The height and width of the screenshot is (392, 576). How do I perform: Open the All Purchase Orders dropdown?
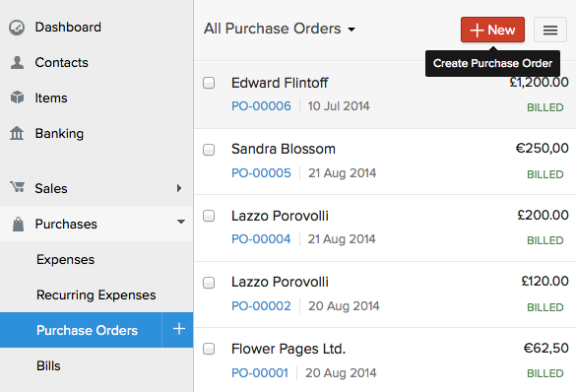click(280, 29)
